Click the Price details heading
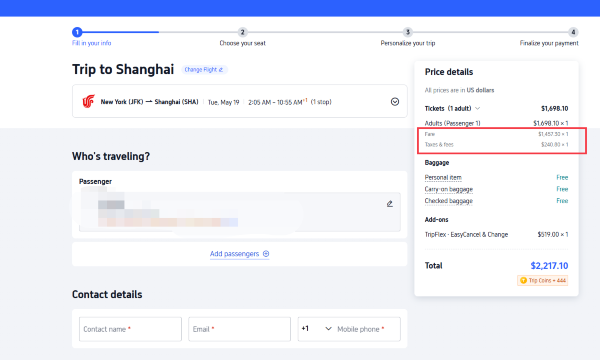 coord(449,72)
